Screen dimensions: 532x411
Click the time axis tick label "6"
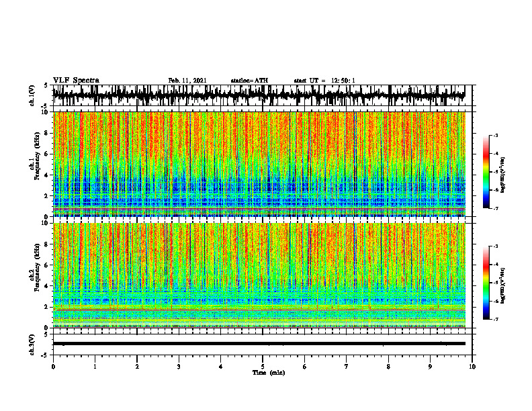coord(305,367)
